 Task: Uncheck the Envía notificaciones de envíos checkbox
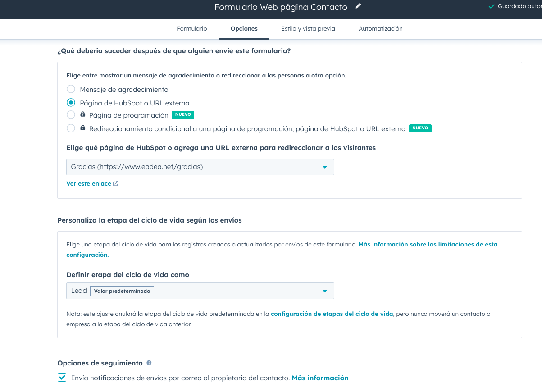pyautogui.click(x=62, y=378)
